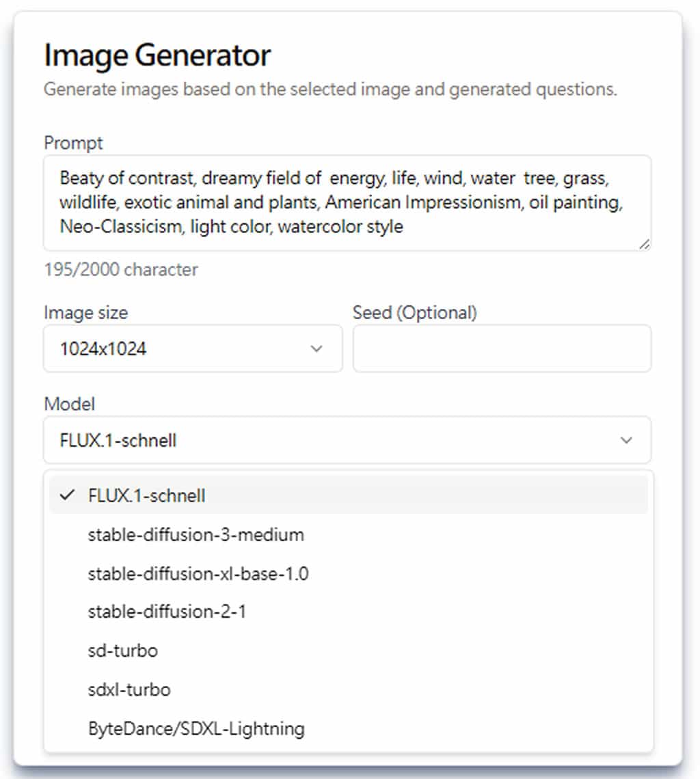
Task: Click the prompt box resize handle
Action: 644,244
